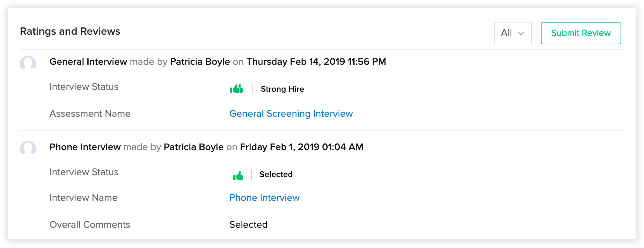Click the Thursday Feb 14, 2019 timestamp

316,62
